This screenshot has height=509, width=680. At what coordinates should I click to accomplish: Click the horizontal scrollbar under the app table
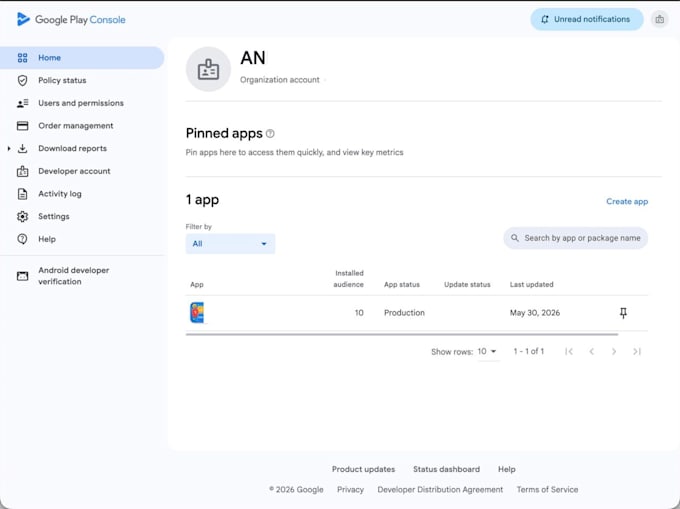coord(402,334)
